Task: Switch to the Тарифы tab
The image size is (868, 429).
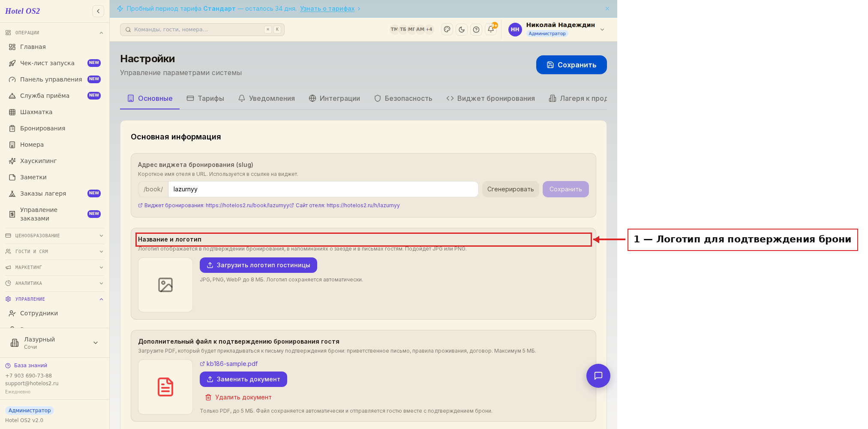Action: [206, 98]
